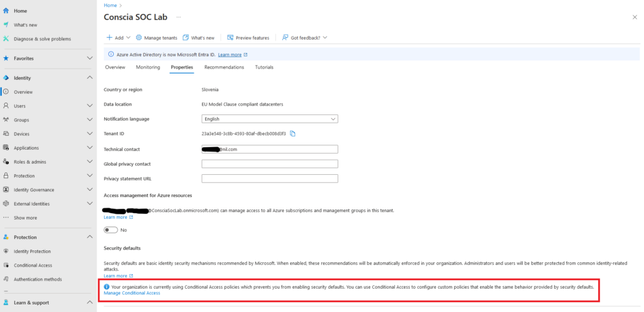Click Learn more under Security defaults

pos(116,276)
